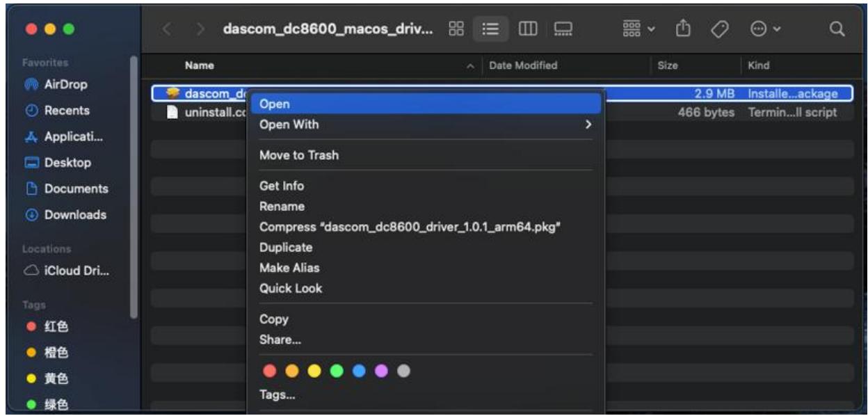The height and width of the screenshot is (416, 868).
Task: Go back with the toolbar back arrow
Action: pos(167,29)
